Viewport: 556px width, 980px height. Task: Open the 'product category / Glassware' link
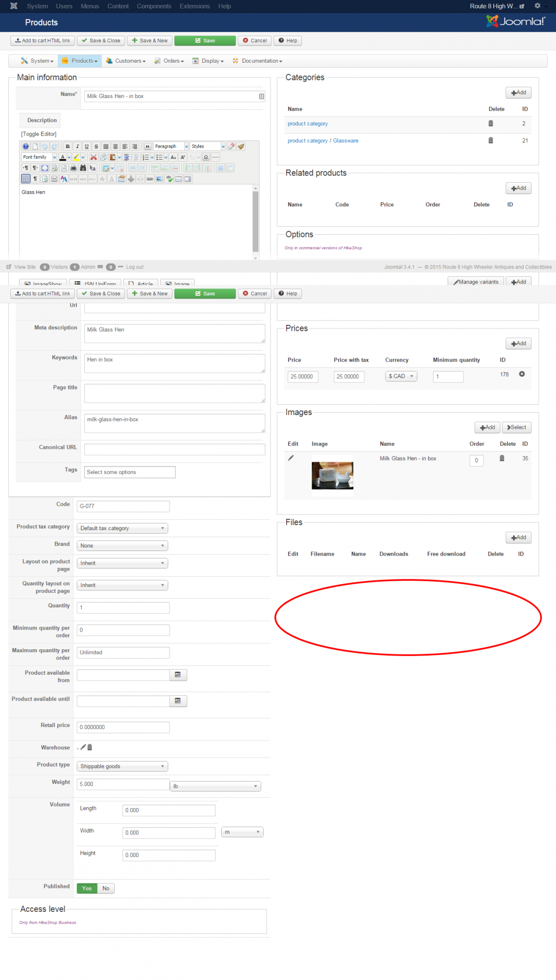coord(323,141)
